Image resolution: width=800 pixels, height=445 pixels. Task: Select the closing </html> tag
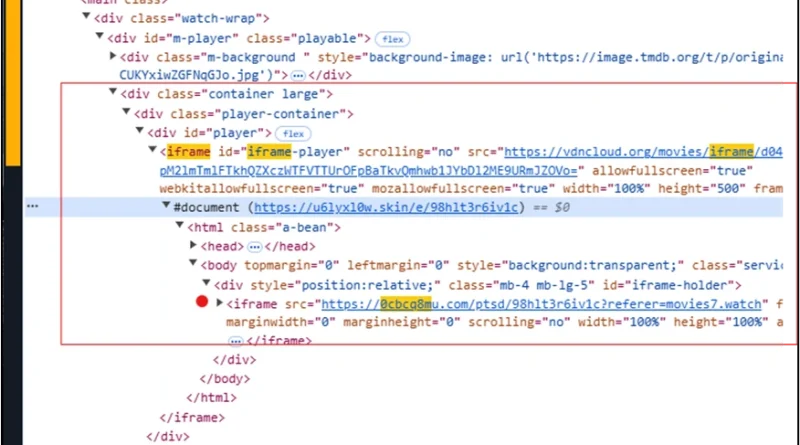click(212, 398)
